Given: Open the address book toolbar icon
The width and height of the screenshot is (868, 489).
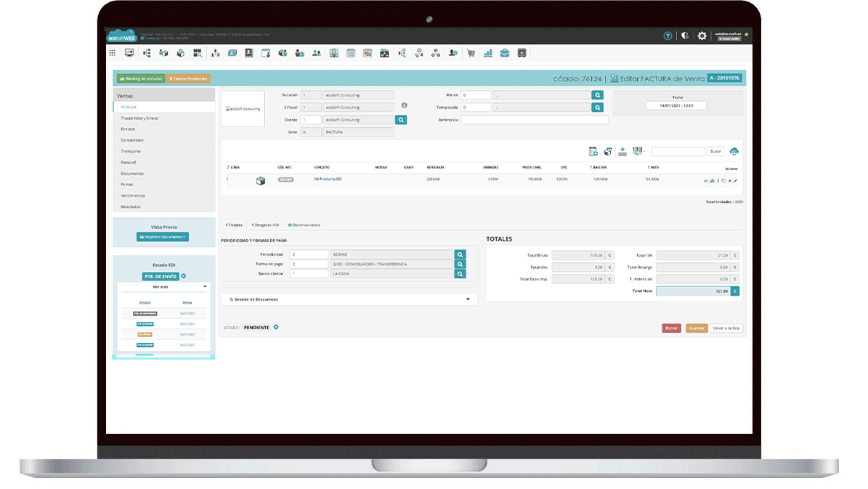Looking at the screenshot, I should coord(249,53).
